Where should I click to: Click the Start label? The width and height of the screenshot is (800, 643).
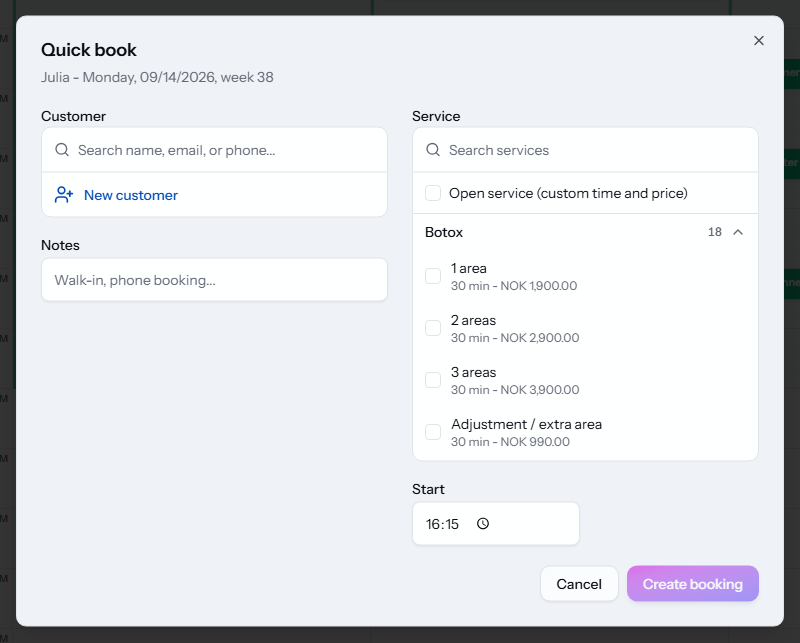428,489
